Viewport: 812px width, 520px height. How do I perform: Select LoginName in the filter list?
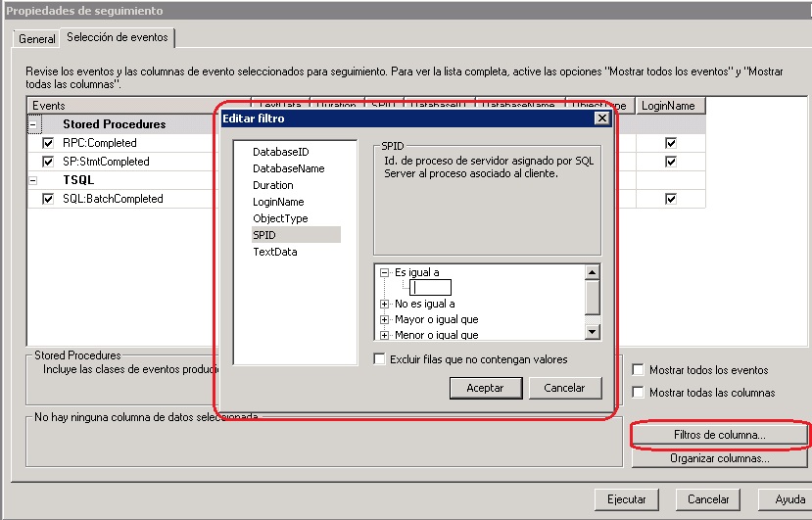point(278,202)
